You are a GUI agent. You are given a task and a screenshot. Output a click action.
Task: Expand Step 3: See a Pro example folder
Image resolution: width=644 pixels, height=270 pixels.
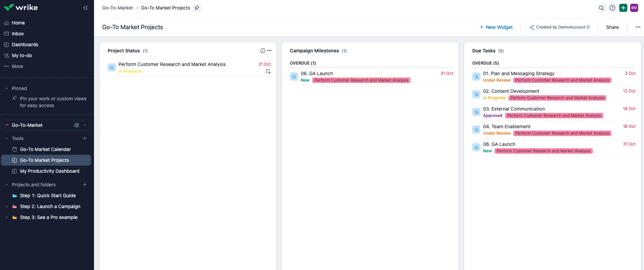point(6,217)
